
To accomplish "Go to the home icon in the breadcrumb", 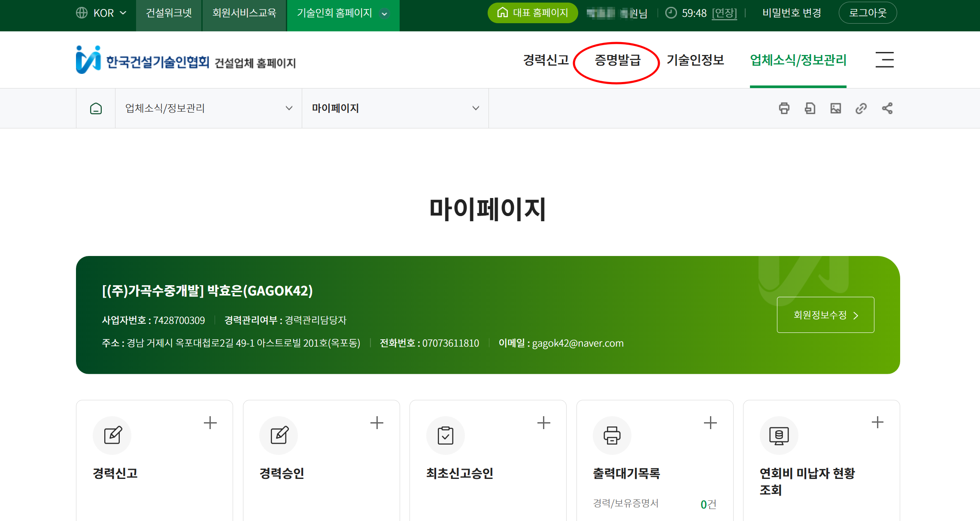I will [x=96, y=108].
